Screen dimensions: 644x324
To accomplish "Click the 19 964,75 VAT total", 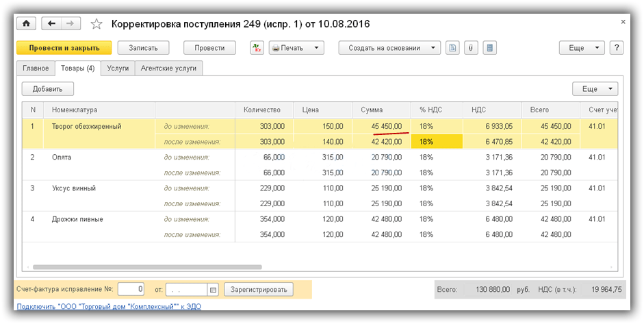I will pos(606,290).
